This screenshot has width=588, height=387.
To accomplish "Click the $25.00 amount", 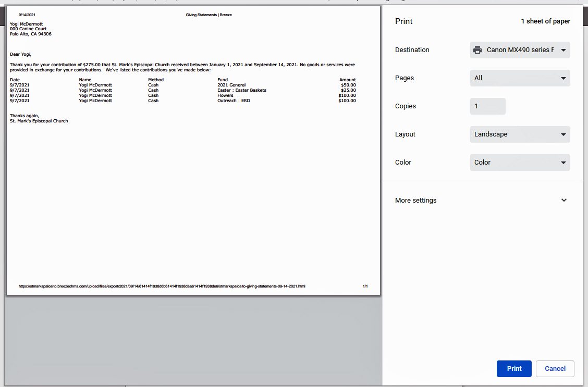I will [x=348, y=90].
